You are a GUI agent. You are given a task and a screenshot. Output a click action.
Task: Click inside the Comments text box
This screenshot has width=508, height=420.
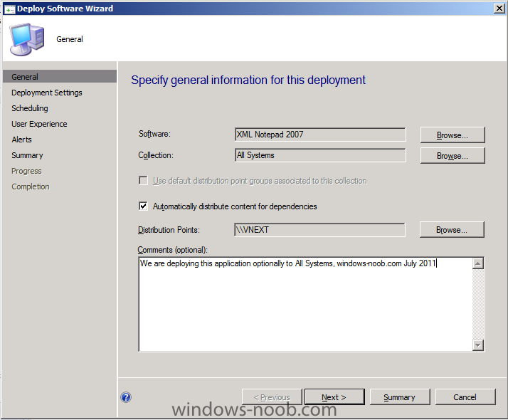coord(305,304)
